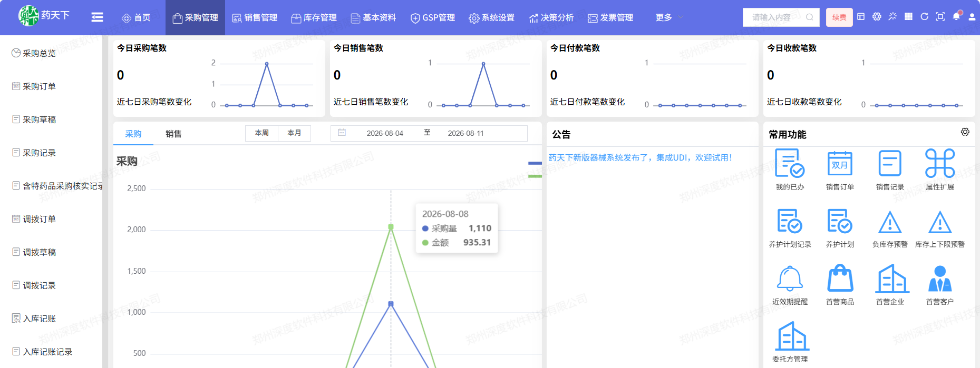Click the start date 2026-08-04 field

click(385, 133)
